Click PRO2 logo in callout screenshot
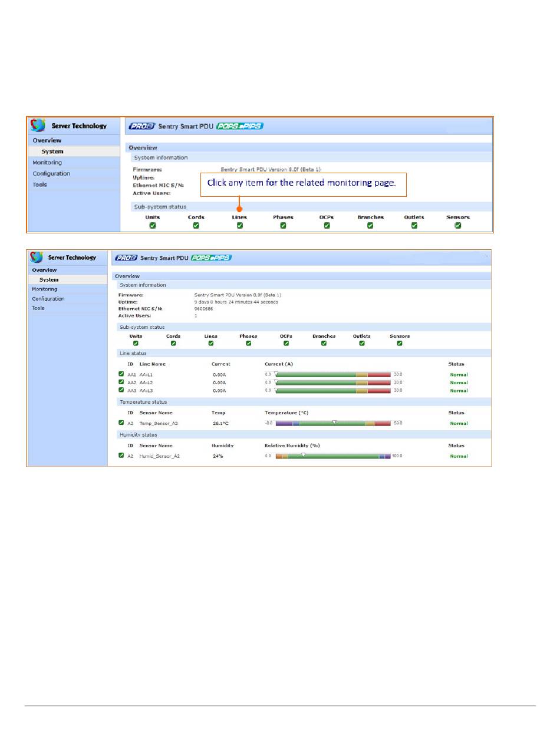 tap(142, 126)
